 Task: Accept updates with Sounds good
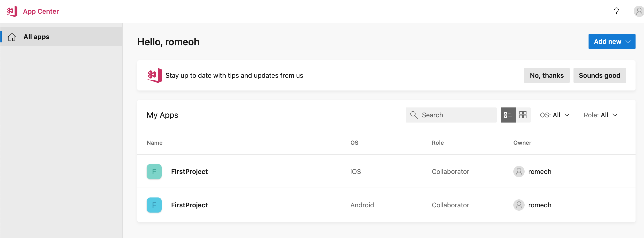pos(599,75)
